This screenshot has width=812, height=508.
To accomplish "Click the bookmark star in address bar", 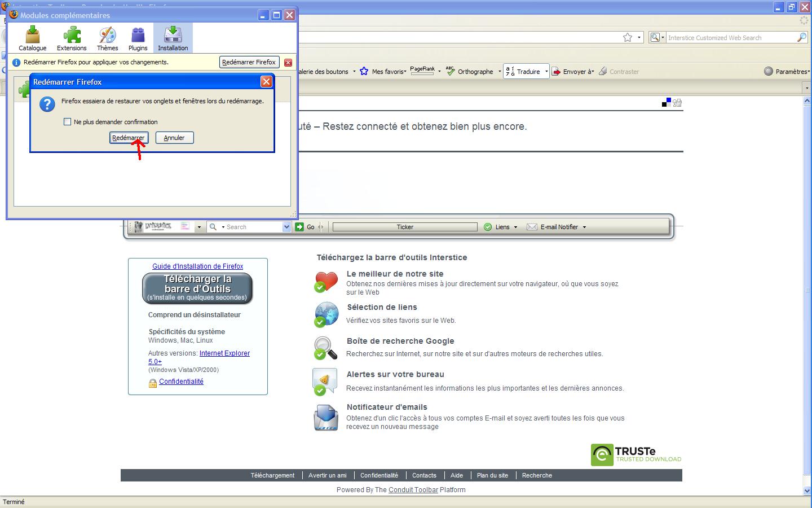I will pyautogui.click(x=627, y=37).
